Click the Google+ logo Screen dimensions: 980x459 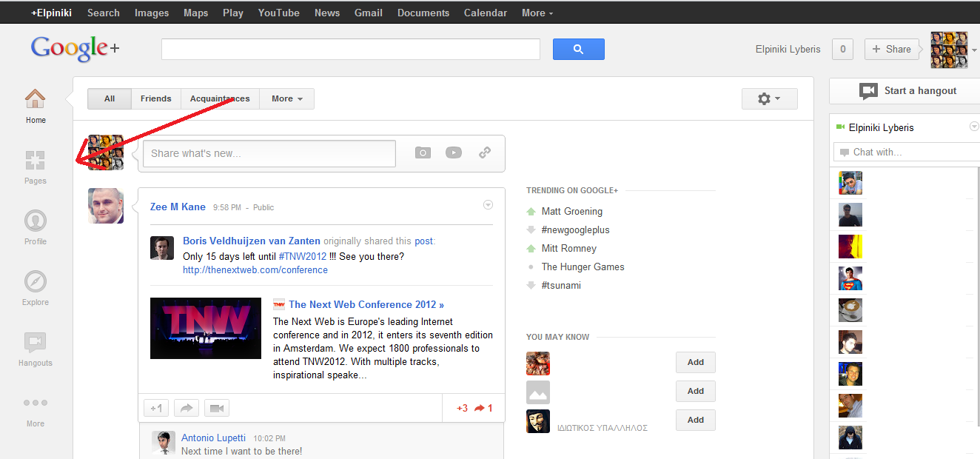click(x=75, y=49)
